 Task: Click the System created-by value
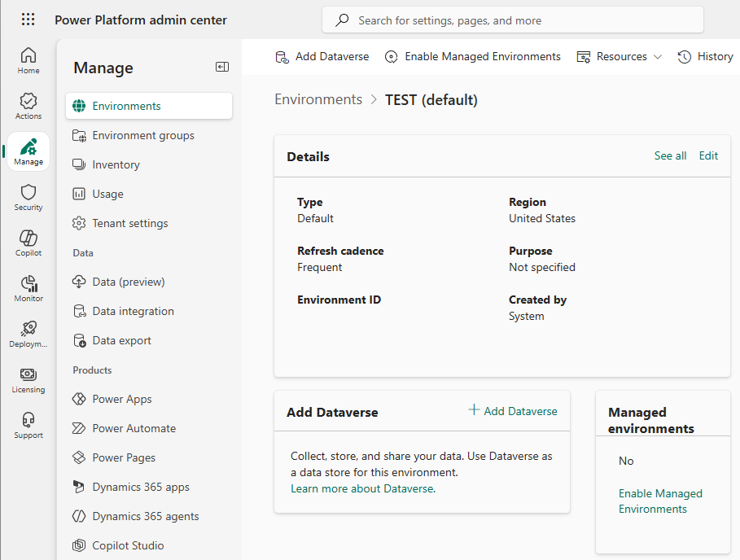coord(526,316)
